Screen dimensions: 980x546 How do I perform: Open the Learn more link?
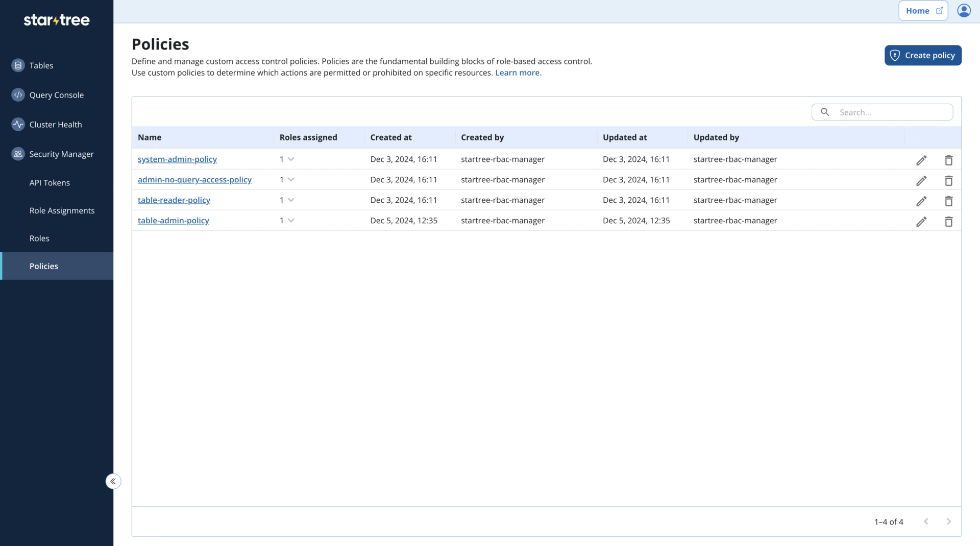click(x=518, y=73)
